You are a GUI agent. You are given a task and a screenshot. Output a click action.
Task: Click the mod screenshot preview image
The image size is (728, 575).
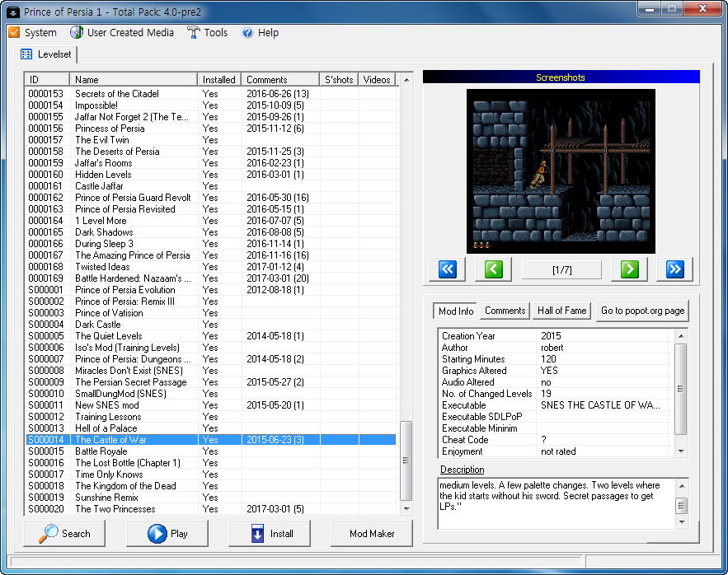[561, 171]
